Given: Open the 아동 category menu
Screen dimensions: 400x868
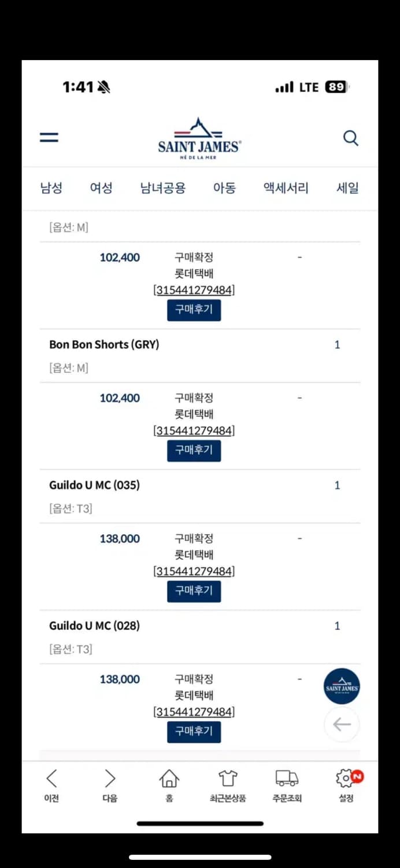Looking at the screenshot, I should coord(224,187).
